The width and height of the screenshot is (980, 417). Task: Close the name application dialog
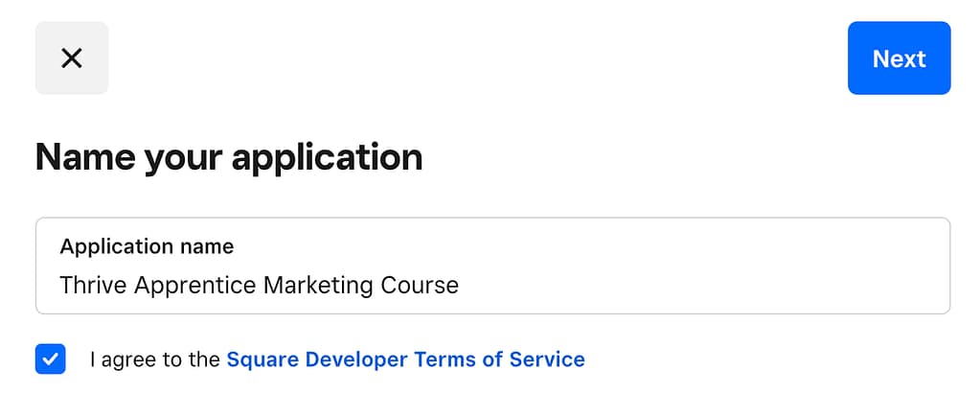click(71, 58)
